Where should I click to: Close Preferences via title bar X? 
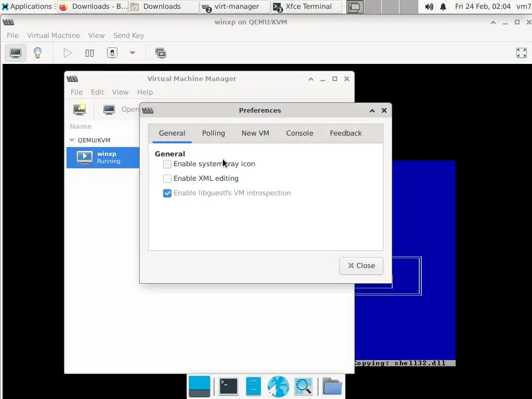point(384,110)
